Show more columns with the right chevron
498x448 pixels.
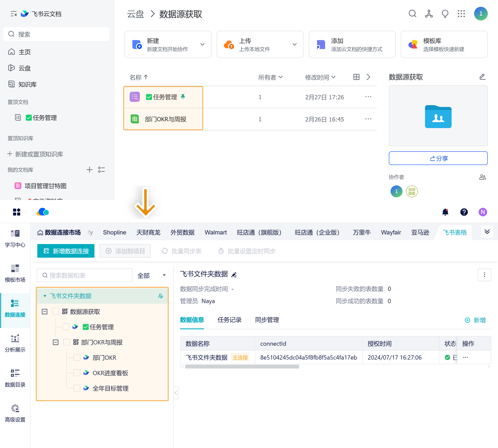pos(368,77)
